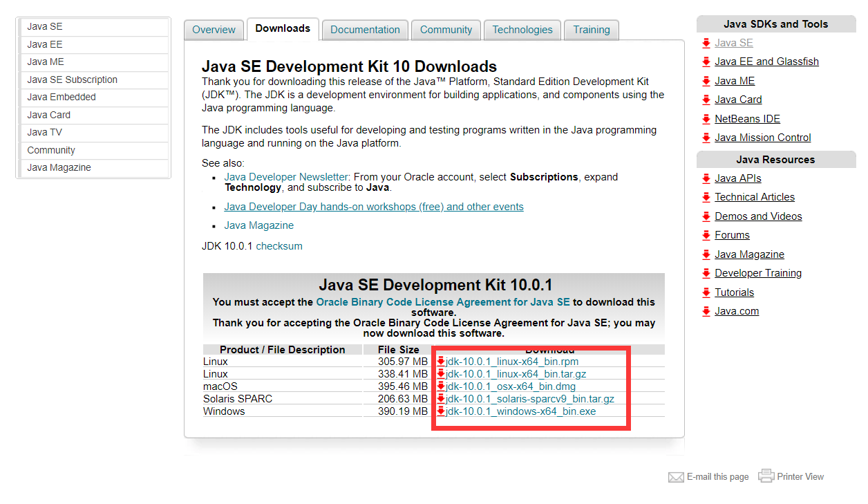
Task: Open the JDK 10.0.1 checksum link
Action: click(x=279, y=246)
